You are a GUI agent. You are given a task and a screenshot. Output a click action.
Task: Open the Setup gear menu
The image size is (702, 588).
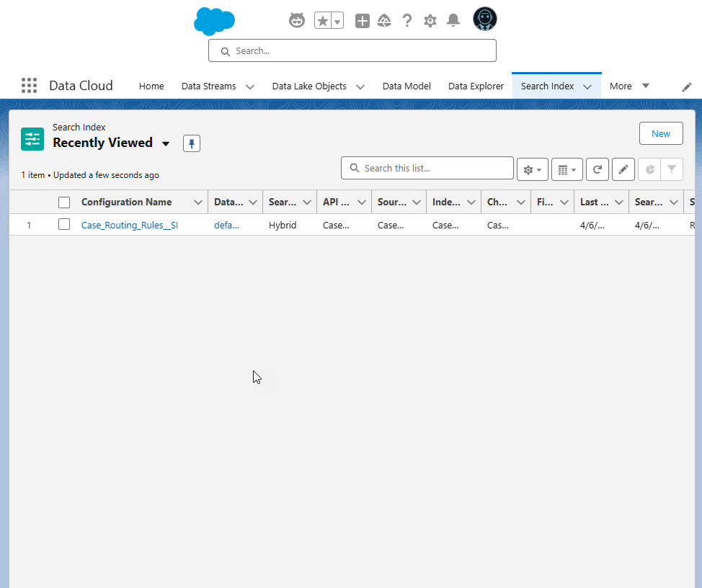click(x=430, y=21)
